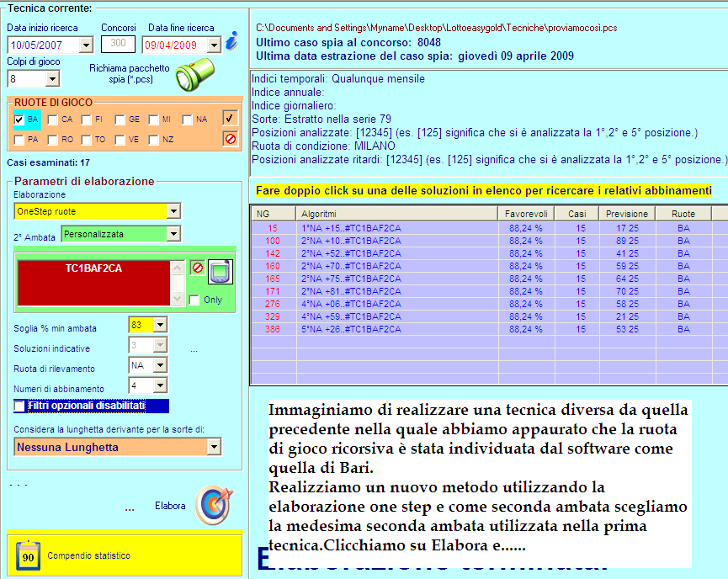Image resolution: width=728 pixels, height=579 pixels.
Task: Select the row 1°NA +15..#TC1BAF2CA
Action: [x=489, y=228]
